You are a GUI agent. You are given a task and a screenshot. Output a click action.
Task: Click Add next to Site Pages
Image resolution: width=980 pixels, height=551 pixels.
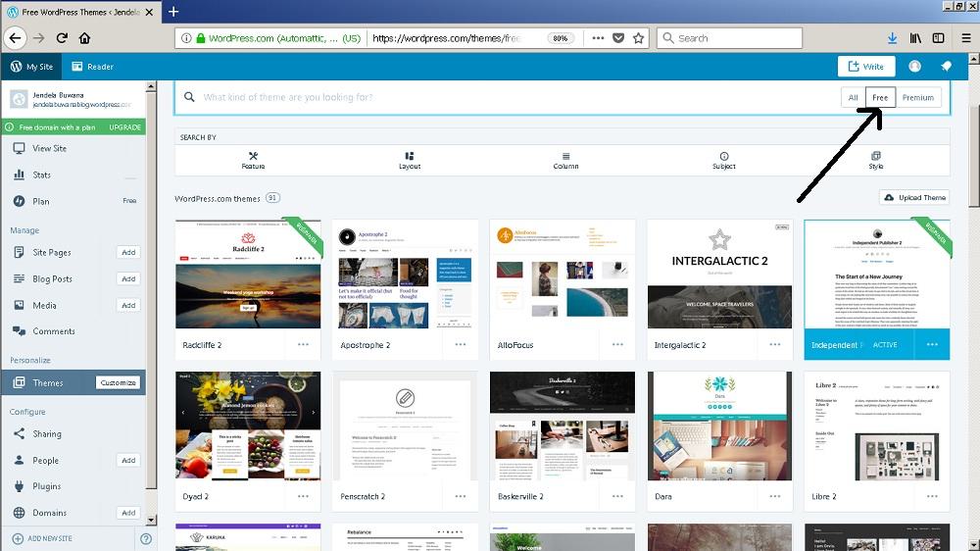pos(128,253)
